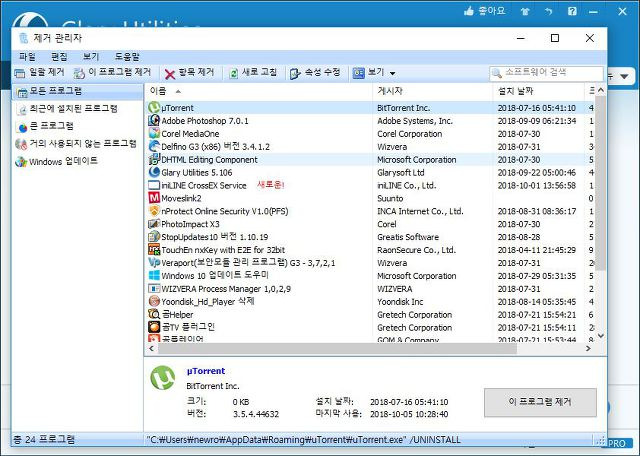Click the µTorrent link in details pane

point(206,371)
